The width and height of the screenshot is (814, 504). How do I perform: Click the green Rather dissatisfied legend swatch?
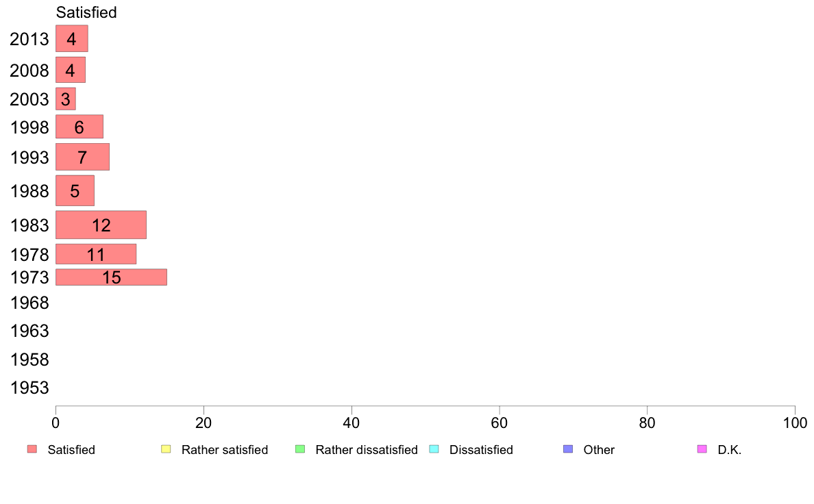coord(299,449)
